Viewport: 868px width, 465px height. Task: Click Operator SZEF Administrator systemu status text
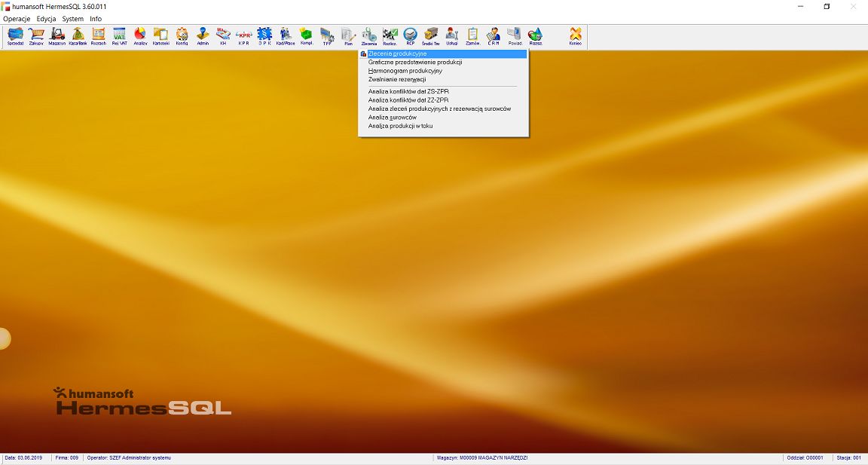tap(129, 457)
